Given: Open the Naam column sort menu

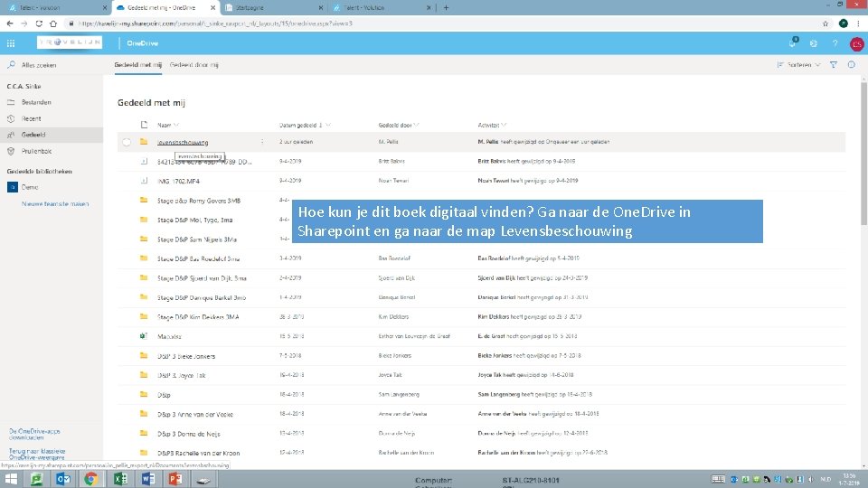Looking at the screenshot, I should pos(168,125).
